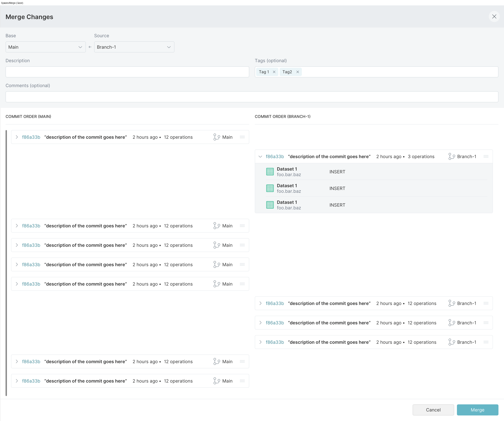Viewport: 504px width, 421px height.
Task: Focus the Description input field
Action: click(127, 72)
